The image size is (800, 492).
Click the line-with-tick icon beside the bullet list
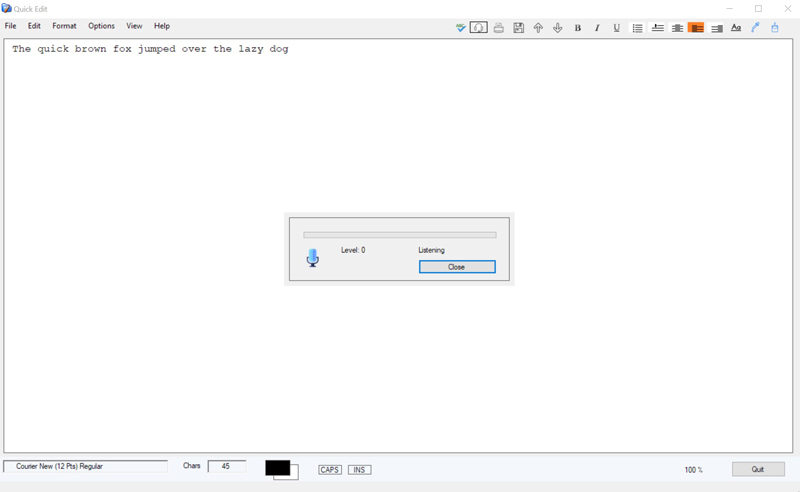(657, 28)
